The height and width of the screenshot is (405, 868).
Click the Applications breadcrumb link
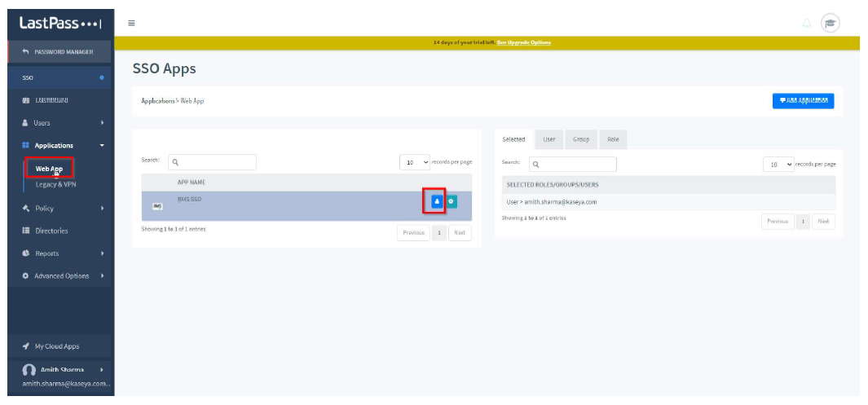point(158,101)
